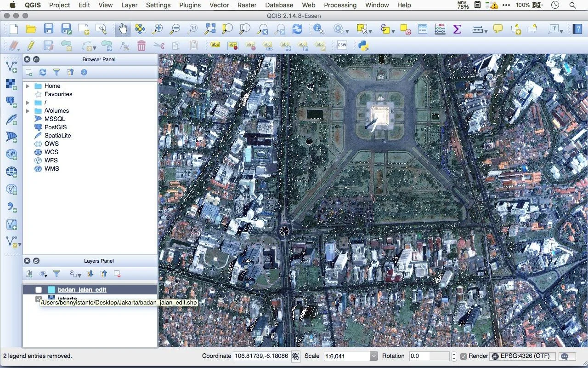Click the Refresh map icon

(x=297, y=29)
